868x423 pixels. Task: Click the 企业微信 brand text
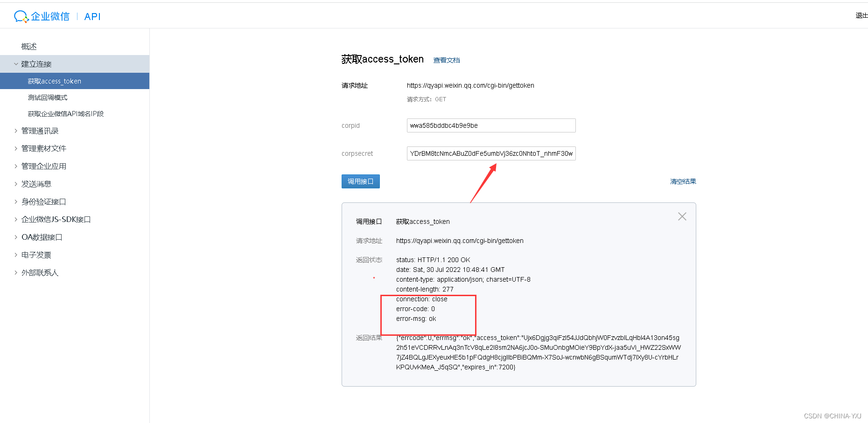pyautogui.click(x=50, y=16)
